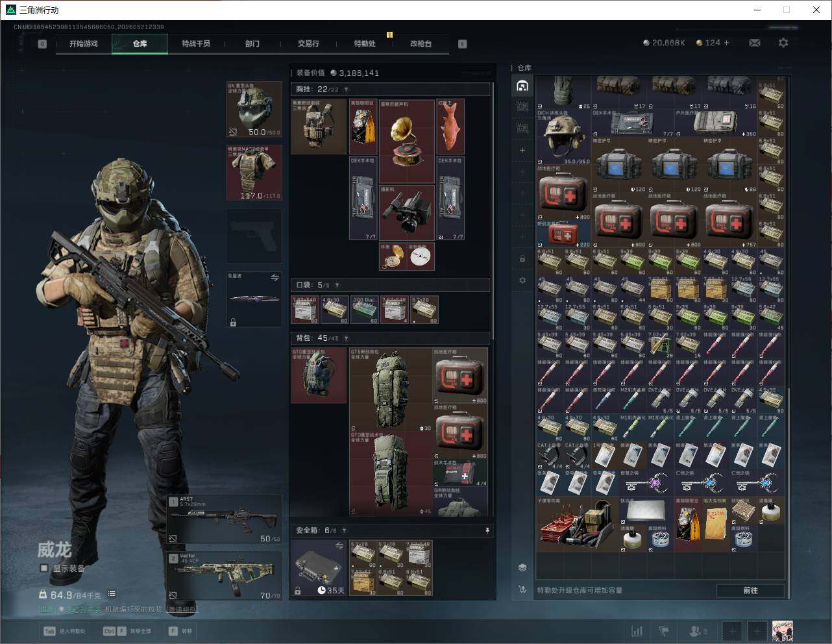The width and height of the screenshot is (832, 644).
Task: Select the body armor slot showing 117.0
Action: [254, 173]
